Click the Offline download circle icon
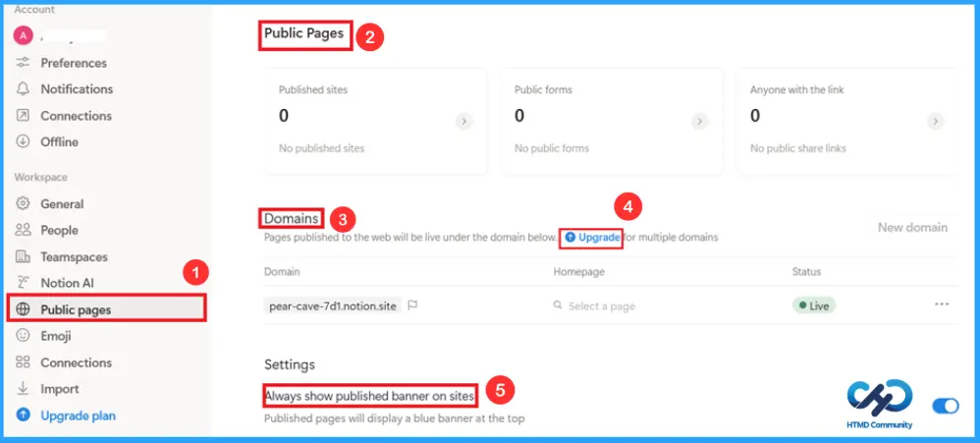Image resolution: width=980 pixels, height=443 pixels. pos(24,141)
